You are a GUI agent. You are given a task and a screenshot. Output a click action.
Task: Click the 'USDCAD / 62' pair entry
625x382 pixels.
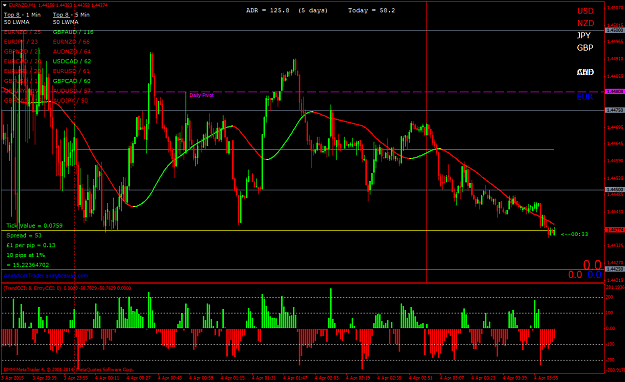coord(72,61)
